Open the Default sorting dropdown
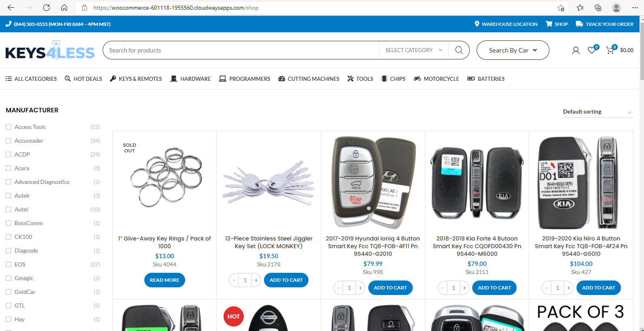 [598, 112]
